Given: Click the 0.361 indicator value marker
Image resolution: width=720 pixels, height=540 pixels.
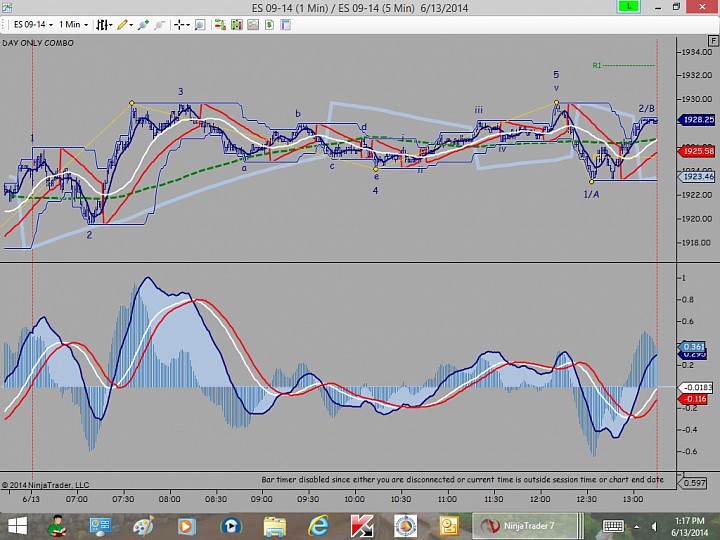Looking at the screenshot, I should click(693, 347).
